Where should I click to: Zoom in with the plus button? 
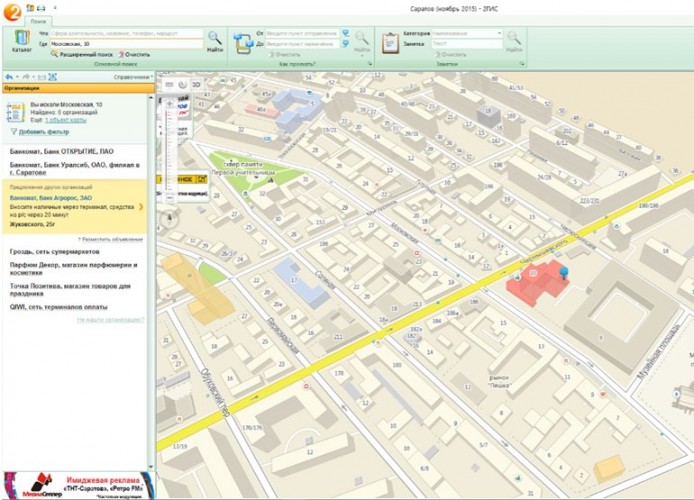(x=169, y=103)
